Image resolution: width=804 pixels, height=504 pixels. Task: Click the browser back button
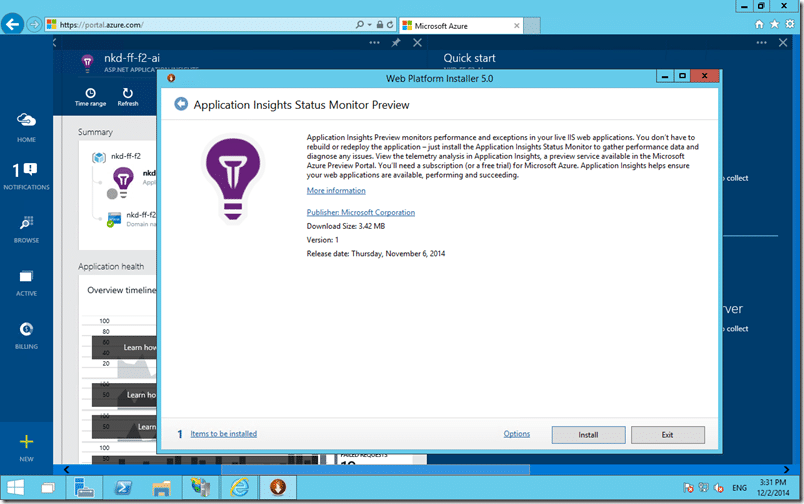tap(13, 24)
